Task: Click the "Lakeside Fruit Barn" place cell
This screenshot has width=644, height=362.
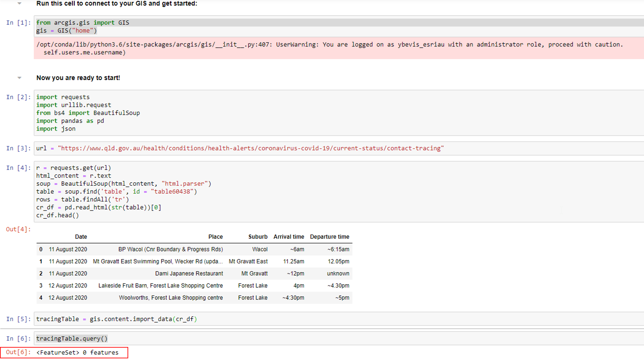Action: pyautogui.click(x=161, y=286)
